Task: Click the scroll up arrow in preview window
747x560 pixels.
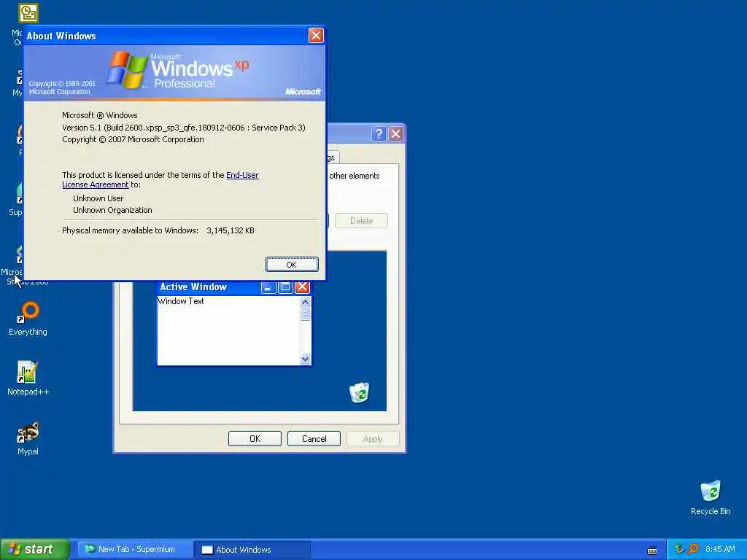Action: (306, 302)
